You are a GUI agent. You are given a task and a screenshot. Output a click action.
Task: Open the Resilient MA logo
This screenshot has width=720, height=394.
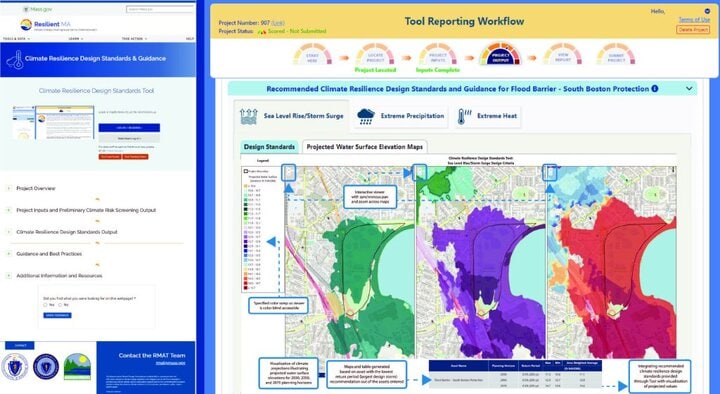(x=45, y=24)
